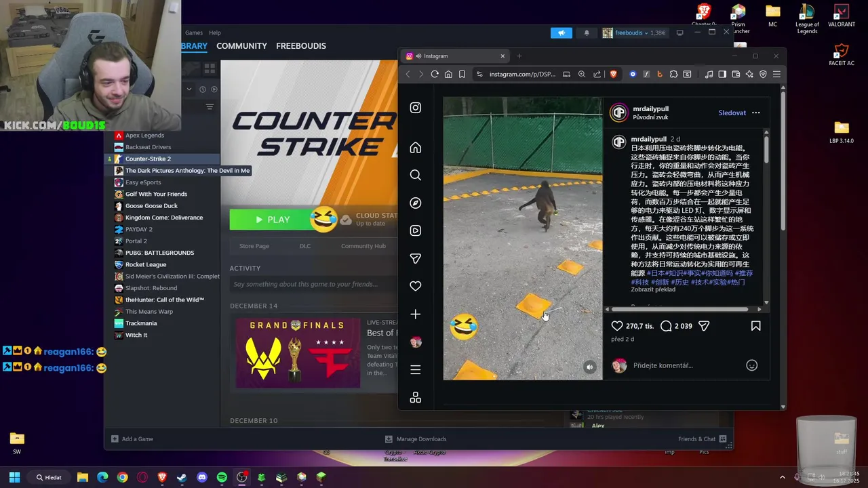
Task: Open Instagram hamburger More menu
Action: click(416, 369)
